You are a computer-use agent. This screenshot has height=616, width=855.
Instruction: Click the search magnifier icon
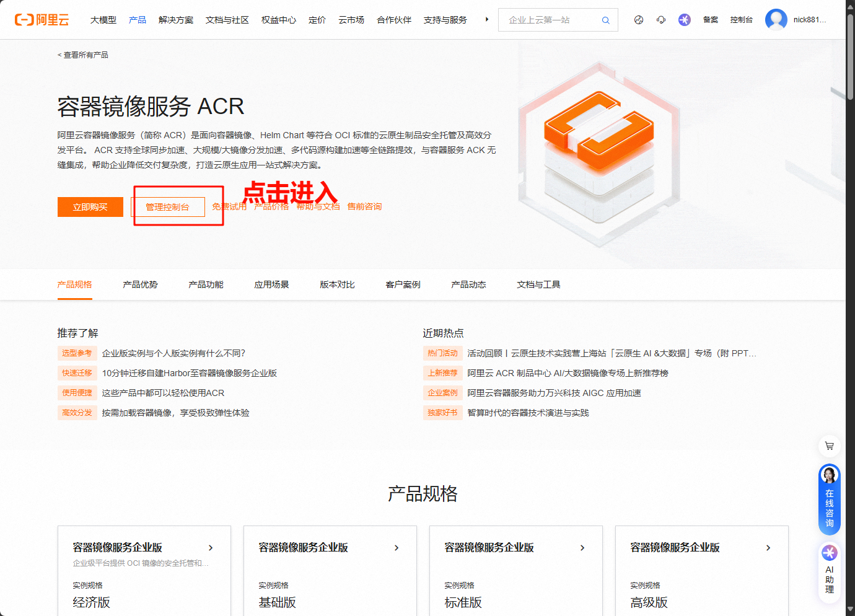[605, 20]
